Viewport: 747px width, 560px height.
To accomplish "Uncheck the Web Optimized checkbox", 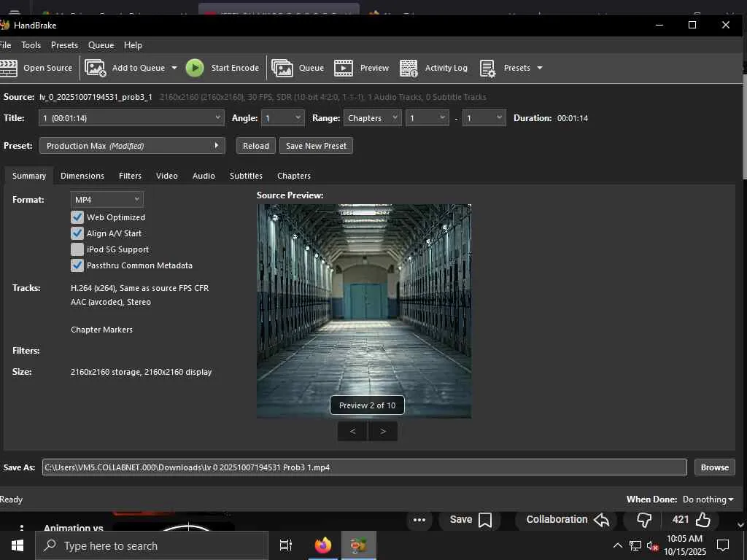I will point(77,217).
